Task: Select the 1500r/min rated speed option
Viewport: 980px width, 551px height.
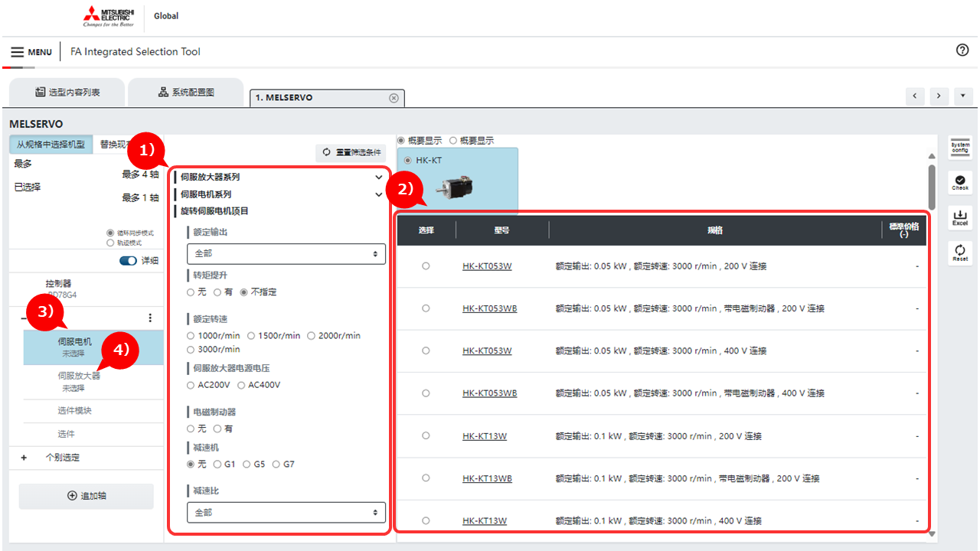Action: click(x=250, y=335)
